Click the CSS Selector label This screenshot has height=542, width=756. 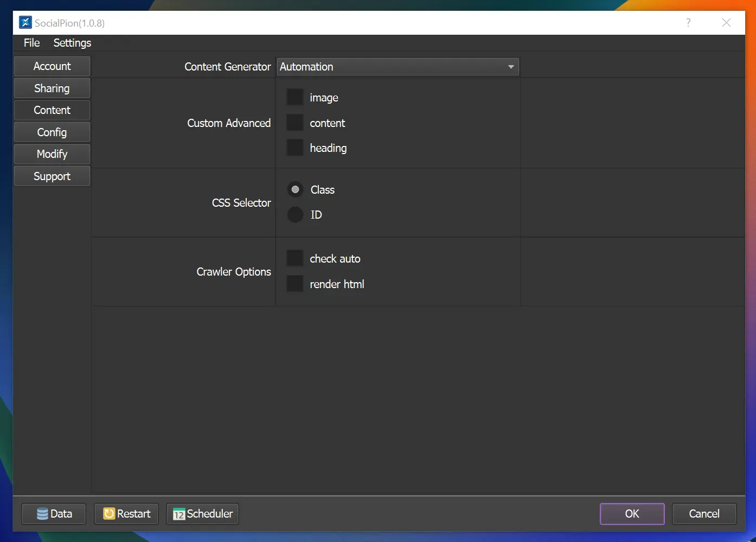pyautogui.click(x=241, y=203)
